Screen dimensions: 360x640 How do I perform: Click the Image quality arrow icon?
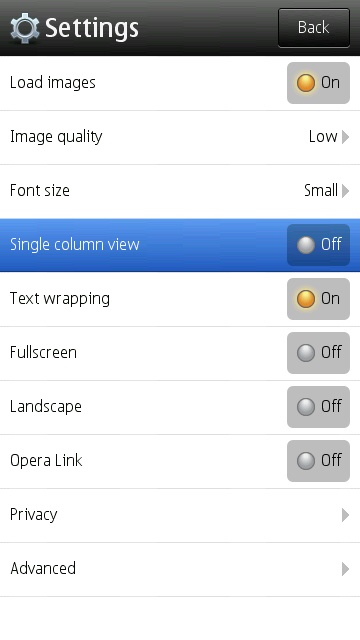[345, 137]
